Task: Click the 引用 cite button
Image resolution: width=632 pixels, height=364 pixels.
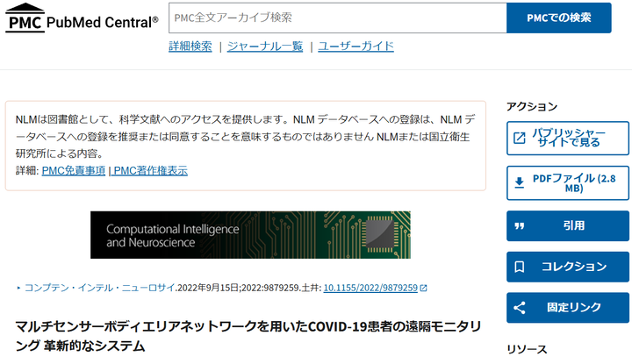Action: pyautogui.click(x=568, y=226)
